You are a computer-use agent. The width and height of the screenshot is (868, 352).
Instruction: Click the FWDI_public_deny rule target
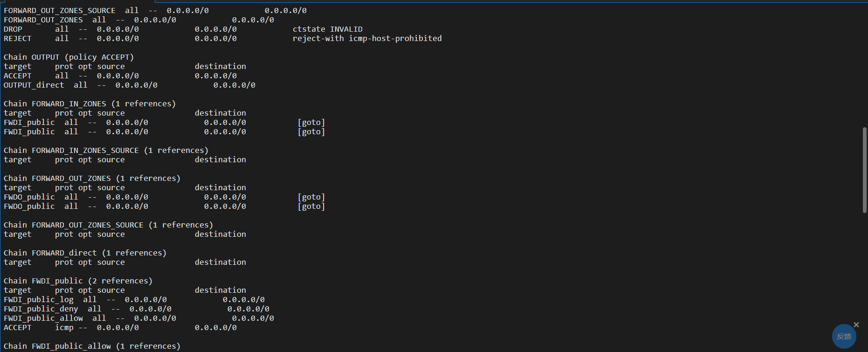[41, 309]
